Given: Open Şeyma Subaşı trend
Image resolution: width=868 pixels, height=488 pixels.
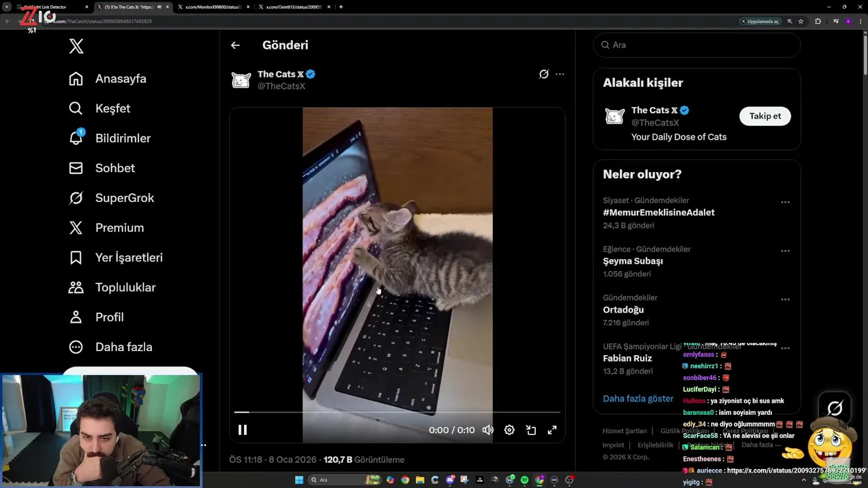Looking at the screenshot, I should click(x=633, y=261).
